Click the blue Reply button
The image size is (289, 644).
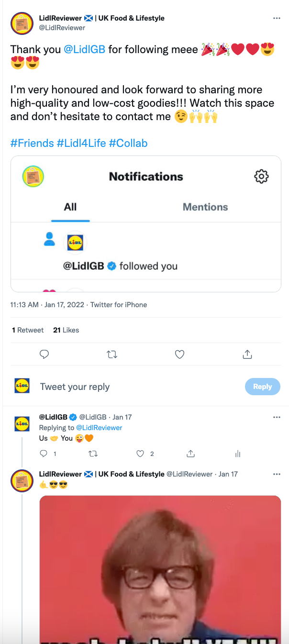pyautogui.click(x=262, y=387)
